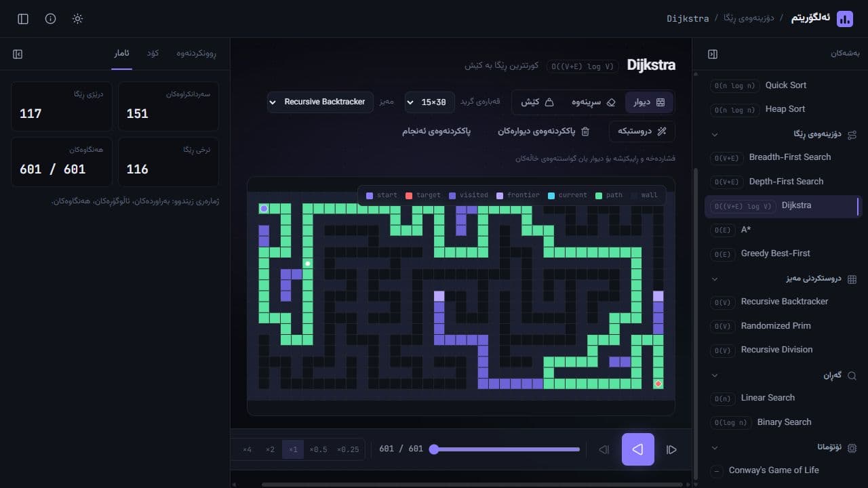The height and width of the screenshot is (488, 868).
Task: Click the red target cell in the maze
Action: [x=658, y=384]
